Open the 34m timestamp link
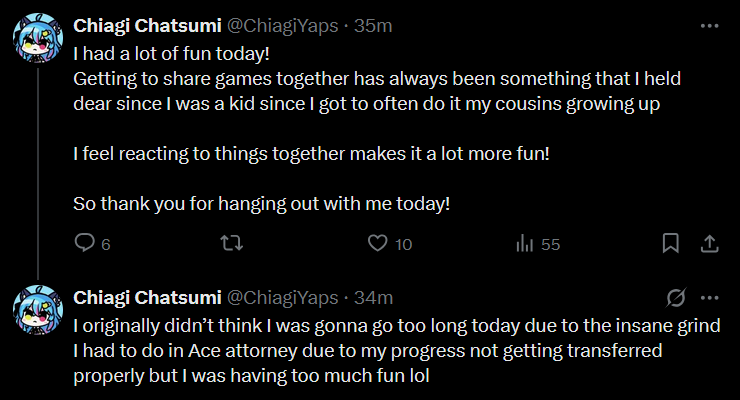740x400 pixels. click(373, 298)
